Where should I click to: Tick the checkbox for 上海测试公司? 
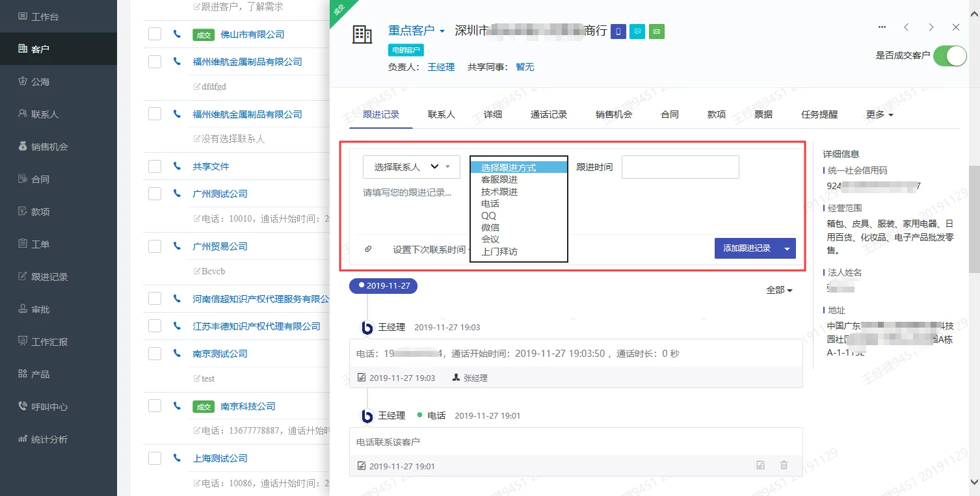(x=155, y=458)
